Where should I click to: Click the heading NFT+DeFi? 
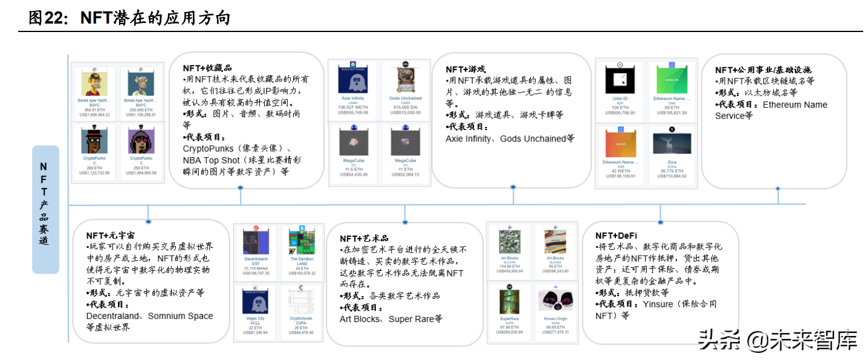[x=616, y=236]
